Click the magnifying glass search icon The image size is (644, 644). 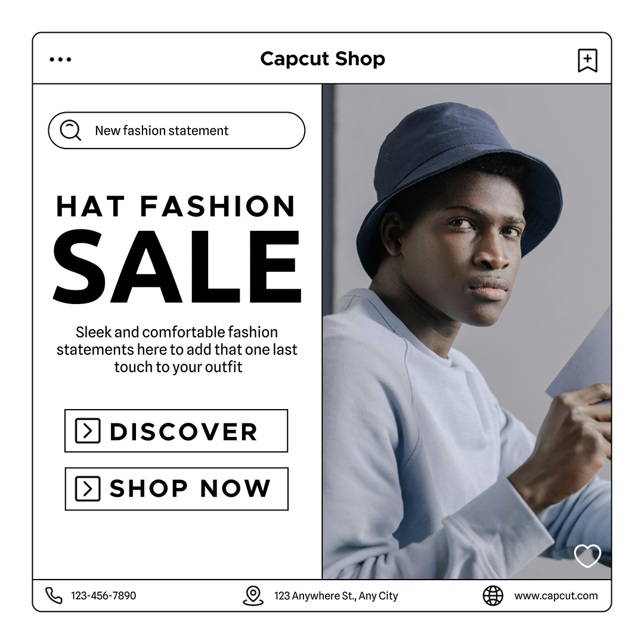click(x=70, y=130)
